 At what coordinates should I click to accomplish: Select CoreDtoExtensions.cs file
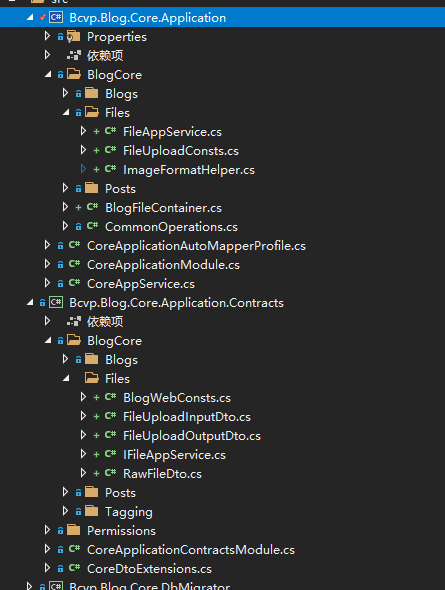pyautogui.click(x=149, y=569)
